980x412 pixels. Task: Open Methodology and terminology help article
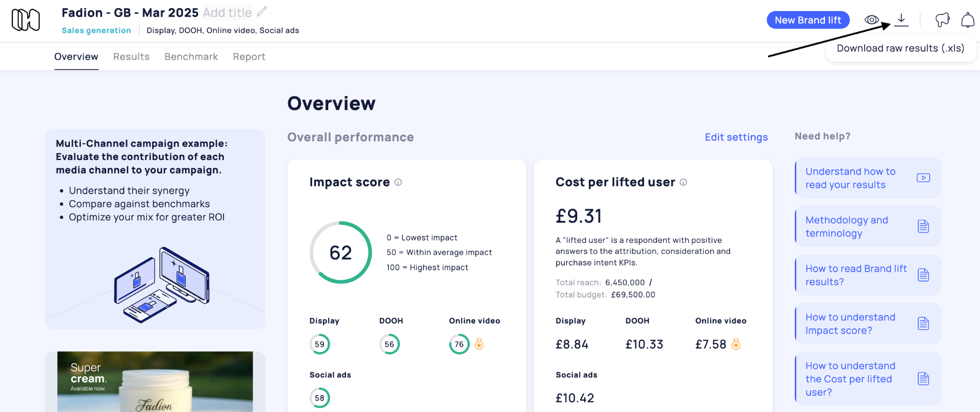click(868, 227)
